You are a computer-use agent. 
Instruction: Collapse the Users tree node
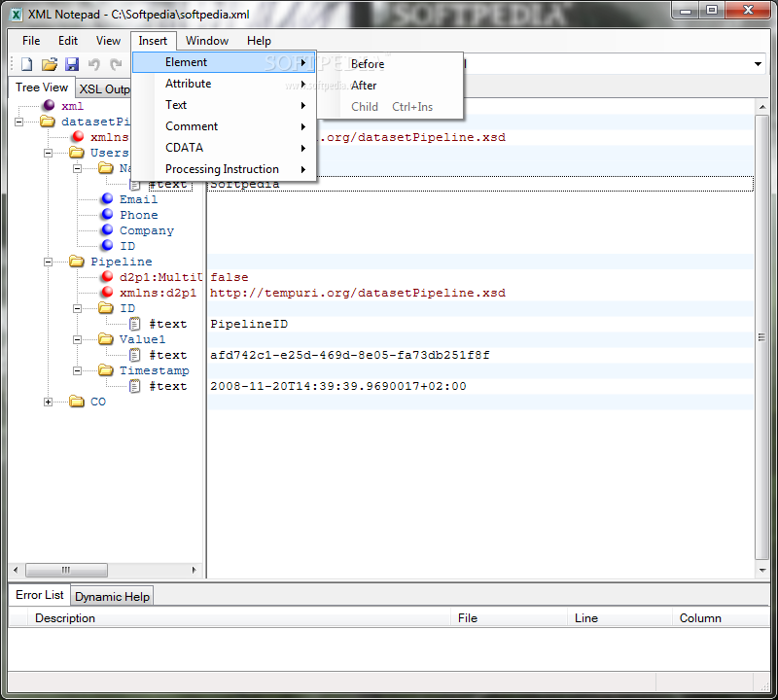coord(48,153)
